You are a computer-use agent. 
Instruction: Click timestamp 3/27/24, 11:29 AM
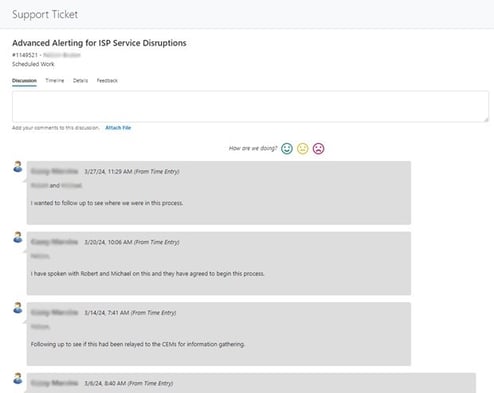[x=108, y=172]
